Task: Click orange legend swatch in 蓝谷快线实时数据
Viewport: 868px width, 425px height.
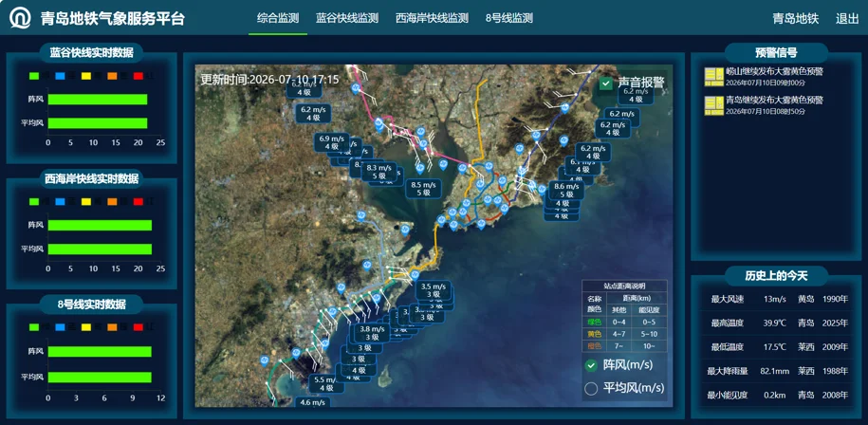Action: click(x=112, y=76)
